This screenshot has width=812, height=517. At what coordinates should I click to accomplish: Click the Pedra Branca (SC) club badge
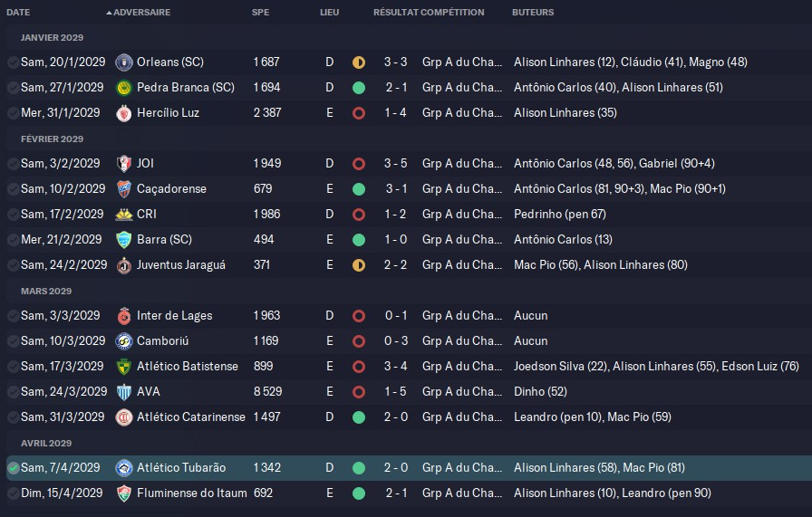pos(124,88)
